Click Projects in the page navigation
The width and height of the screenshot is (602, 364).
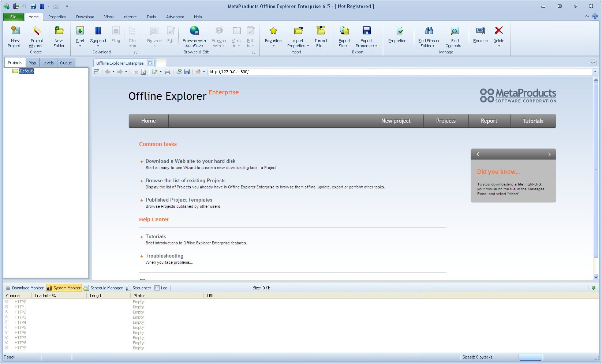(x=446, y=121)
